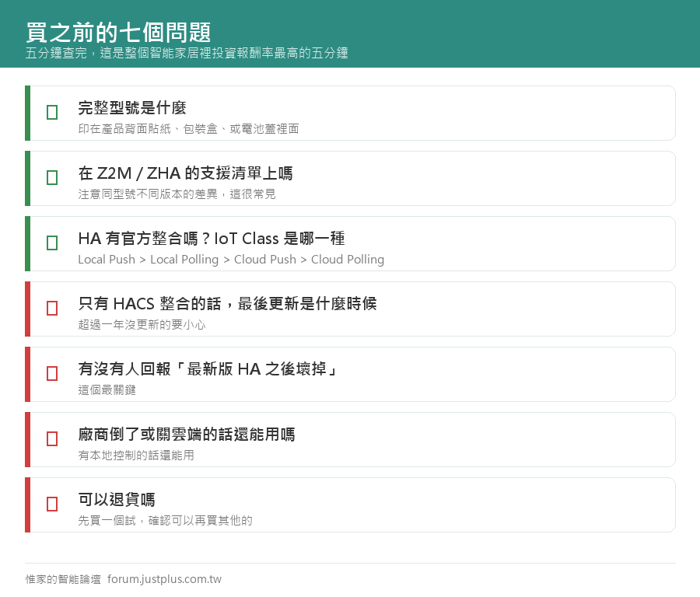
Task: Click the 超過一年沒更新的要小心 hint text
Action: (x=142, y=324)
